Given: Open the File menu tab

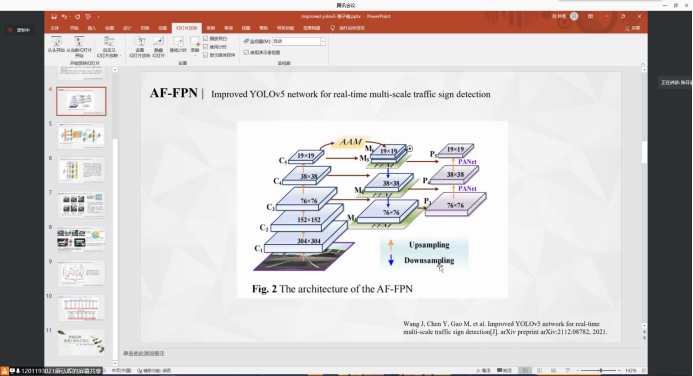Looking at the screenshot, I should point(55,28).
